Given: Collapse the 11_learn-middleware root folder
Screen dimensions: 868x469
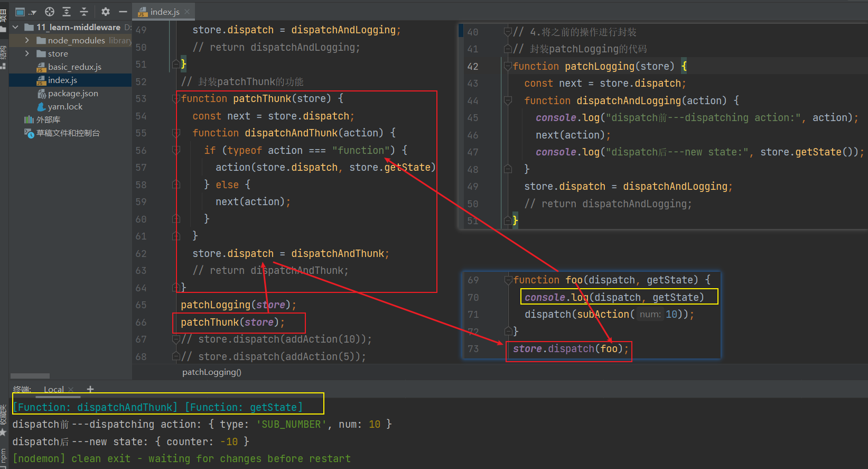Looking at the screenshot, I should pyautogui.click(x=15, y=27).
